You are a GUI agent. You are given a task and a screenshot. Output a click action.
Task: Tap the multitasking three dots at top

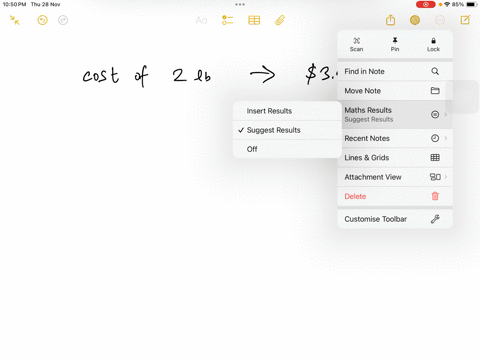(240, 4)
